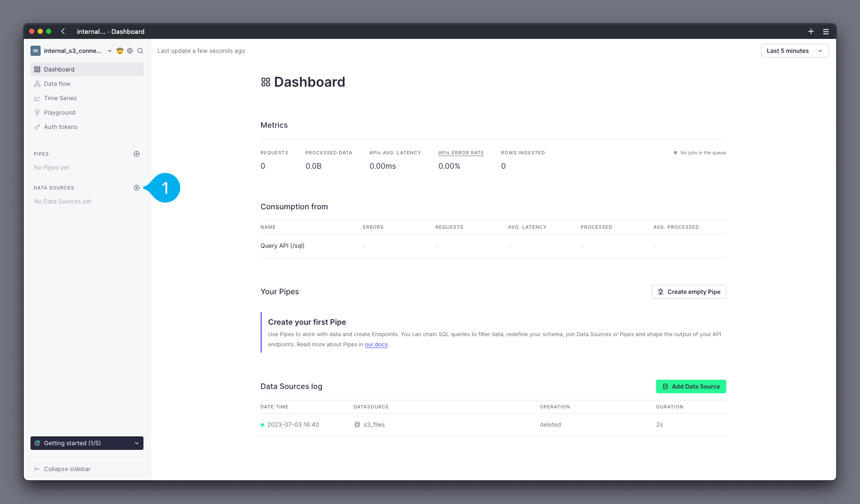Open workspace settings gear icon
Viewport: 860px width, 504px height.
(130, 51)
